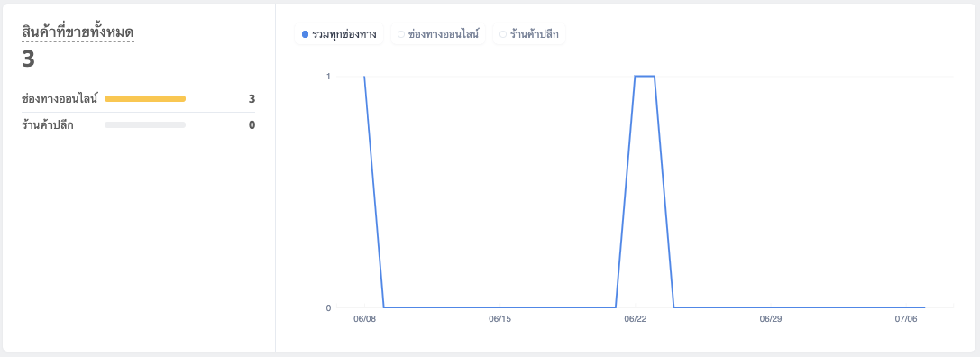The height and width of the screenshot is (357, 980).
Task: Click the chart peak near 06/22
Action: pyautogui.click(x=645, y=77)
